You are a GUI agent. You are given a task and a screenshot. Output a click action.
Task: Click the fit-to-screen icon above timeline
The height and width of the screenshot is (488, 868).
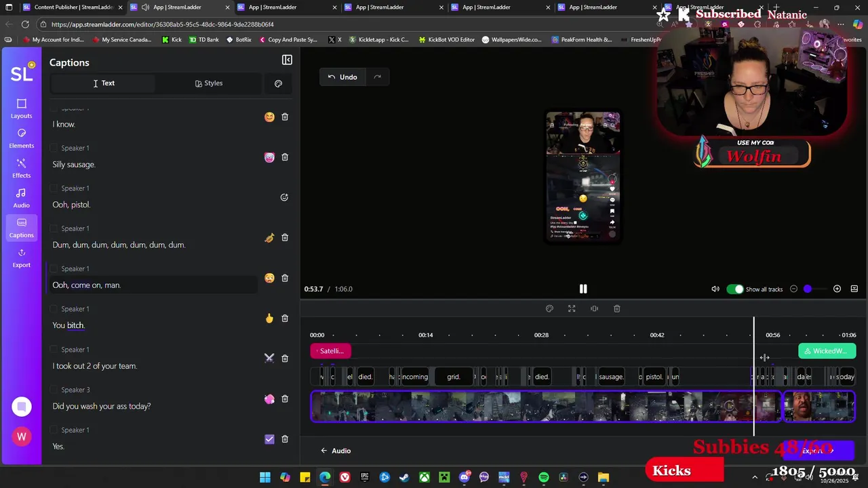[572, 308]
